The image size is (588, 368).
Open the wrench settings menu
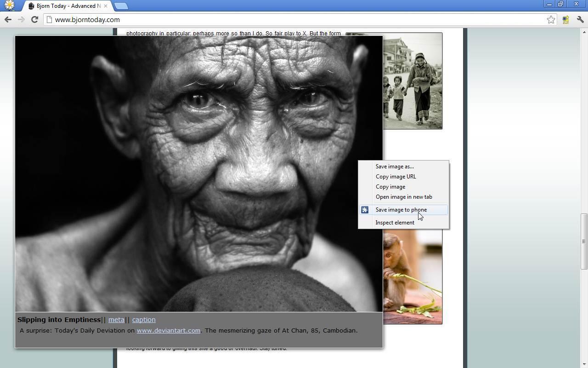pos(580,19)
